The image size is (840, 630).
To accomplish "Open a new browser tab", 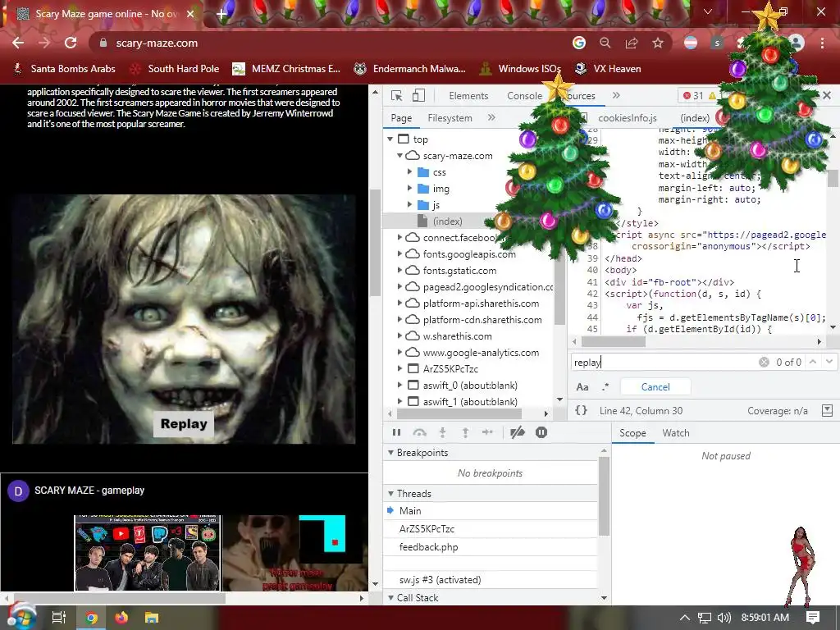I will [221, 15].
